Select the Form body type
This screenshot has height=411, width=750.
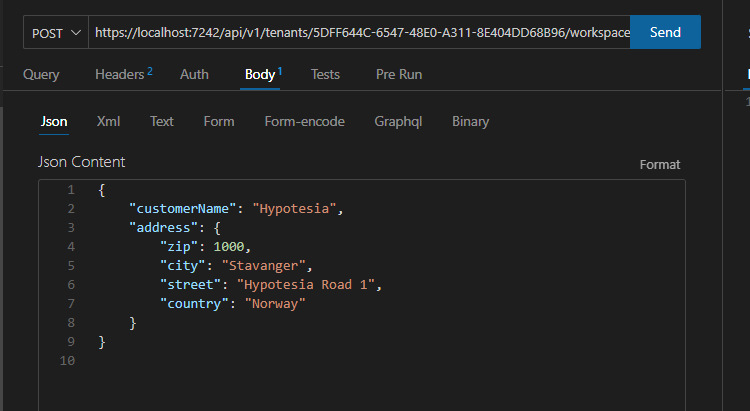coord(219,121)
